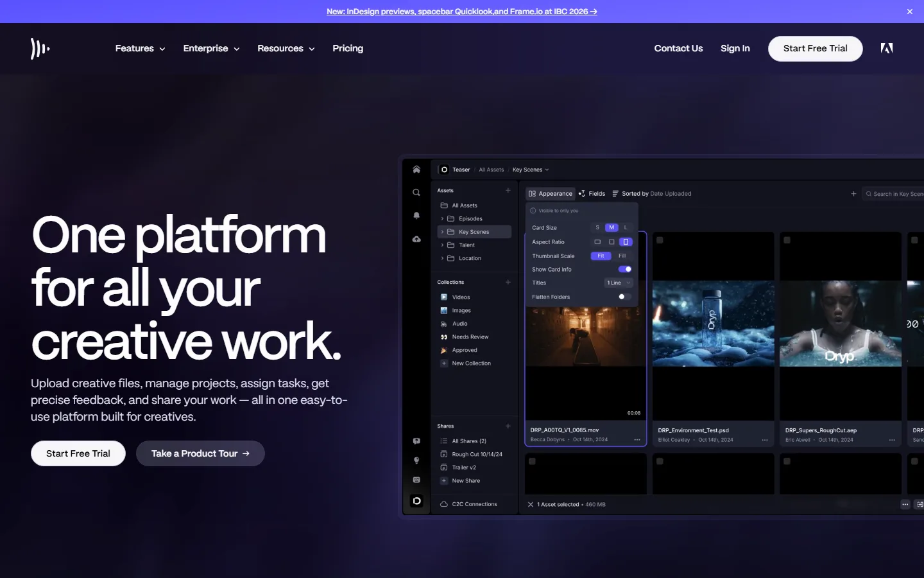Dismiss the announcement banner with the X
The width and height of the screenshot is (924, 578).
910,12
